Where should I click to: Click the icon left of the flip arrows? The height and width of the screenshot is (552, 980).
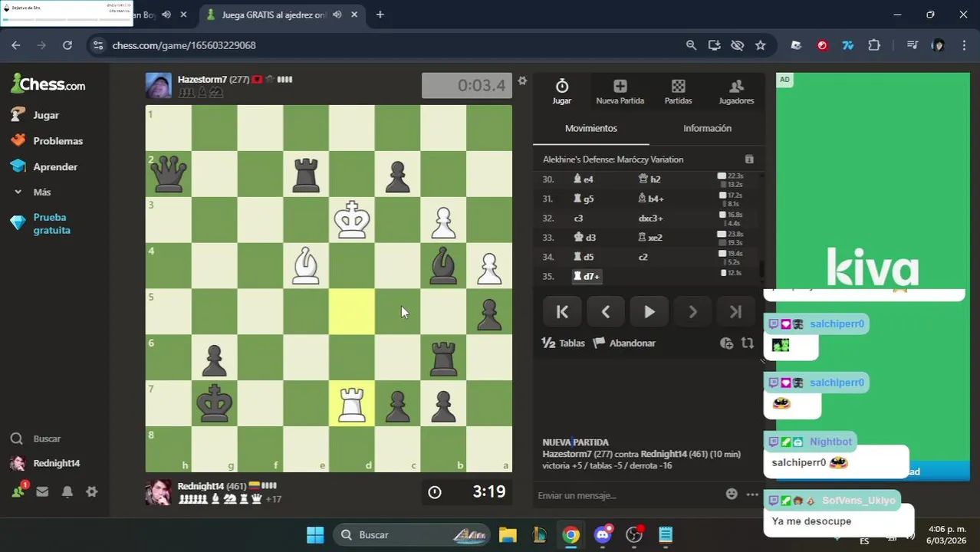coord(726,343)
